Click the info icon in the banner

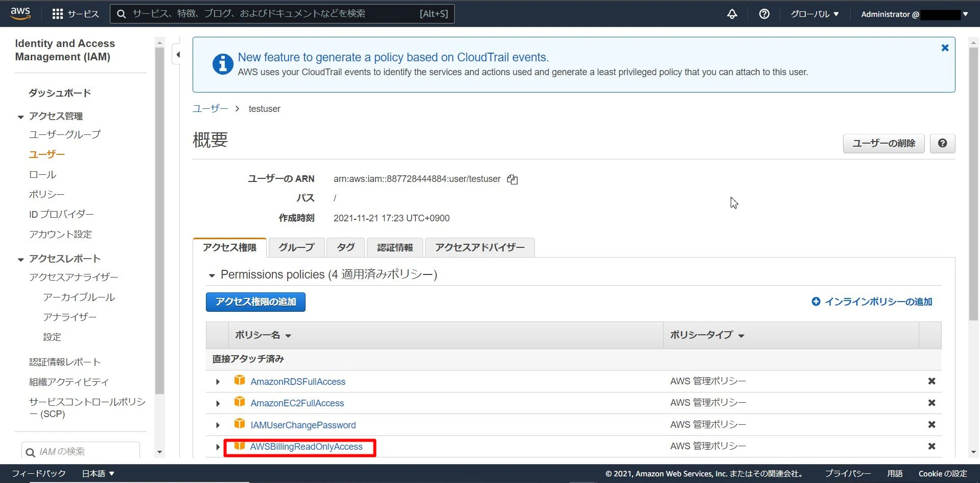click(x=223, y=64)
